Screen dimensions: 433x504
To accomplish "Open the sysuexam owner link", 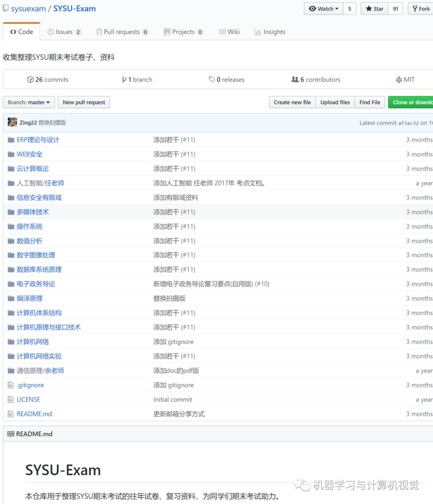I will pyautogui.click(x=28, y=8).
